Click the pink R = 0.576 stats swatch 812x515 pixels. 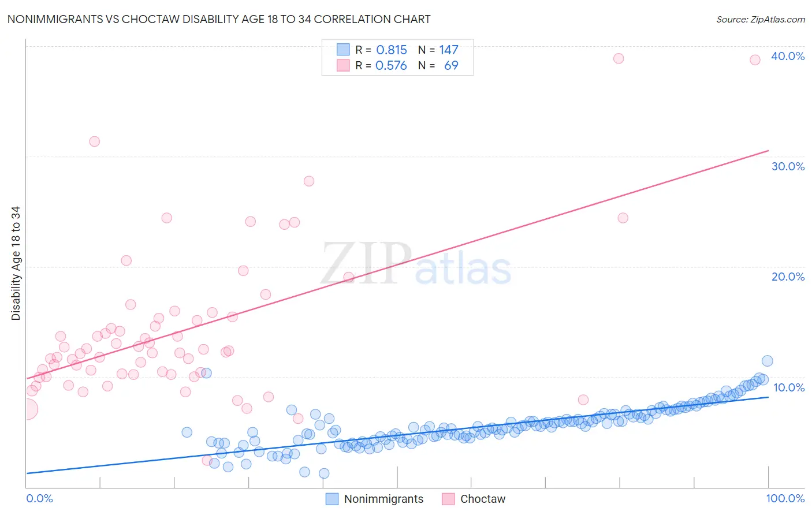coord(343,65)
